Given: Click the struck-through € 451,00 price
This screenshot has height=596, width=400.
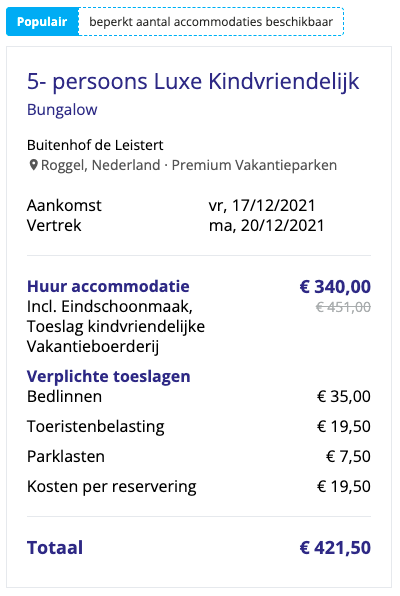Looking at the screenshot, I should coord(343,307).
